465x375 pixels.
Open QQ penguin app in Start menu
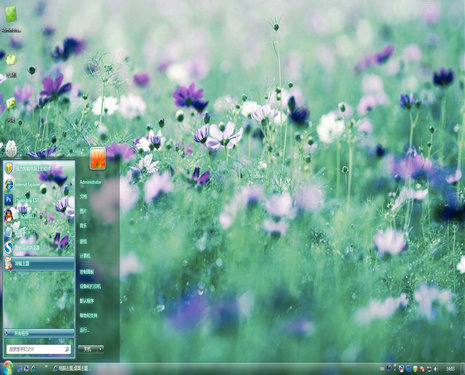(x=39, y=216)
